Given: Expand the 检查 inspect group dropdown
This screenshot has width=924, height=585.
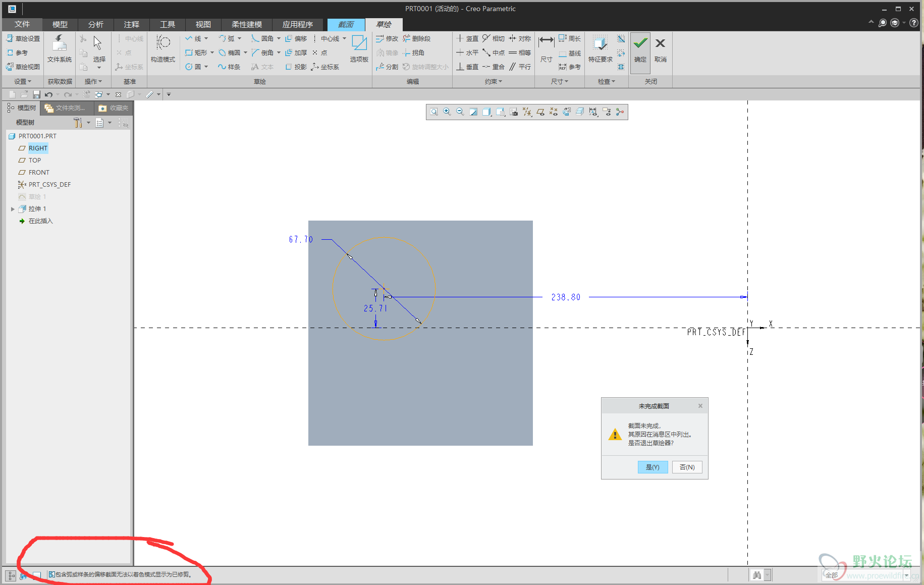Looking at the screenshot, I should point(606,81).
